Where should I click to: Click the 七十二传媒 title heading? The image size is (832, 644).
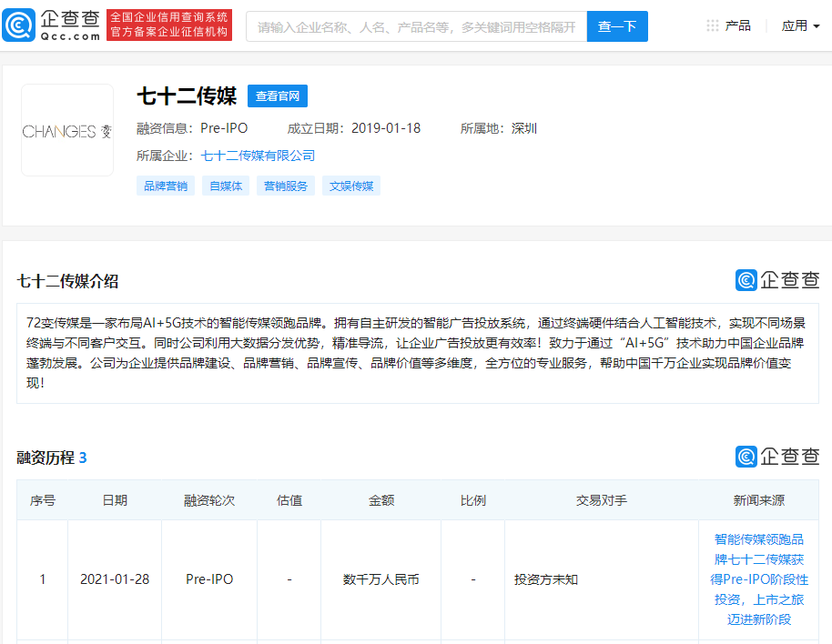point(187,96)
